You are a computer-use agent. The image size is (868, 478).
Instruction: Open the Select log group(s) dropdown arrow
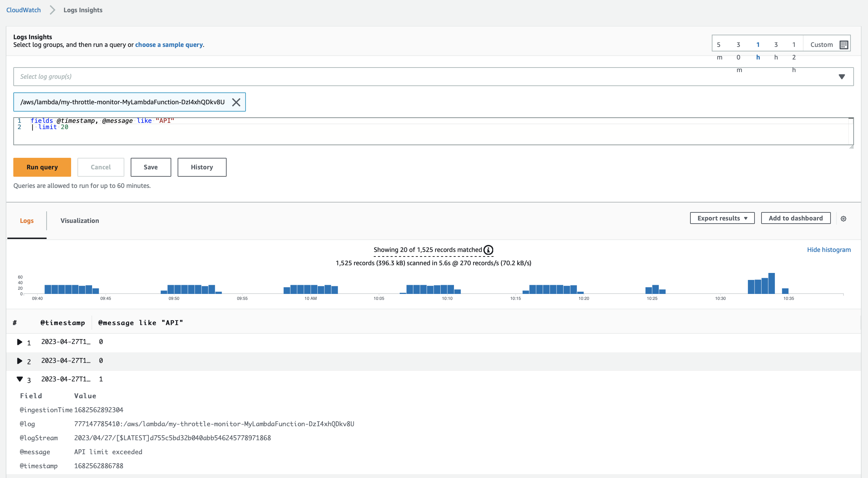click(x=842, y=77)
